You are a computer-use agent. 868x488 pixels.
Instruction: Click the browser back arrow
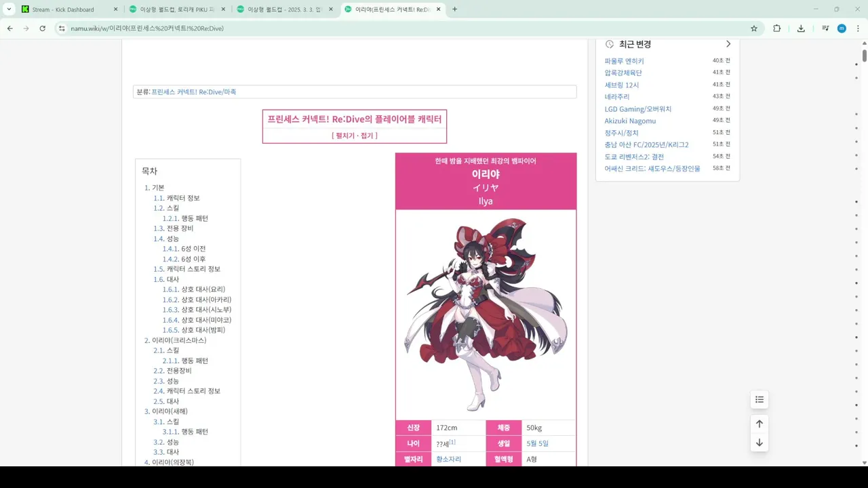(10, 28)
